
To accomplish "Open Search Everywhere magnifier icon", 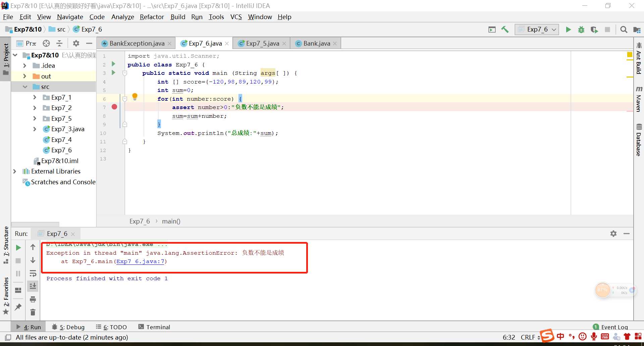I will 624,30.
